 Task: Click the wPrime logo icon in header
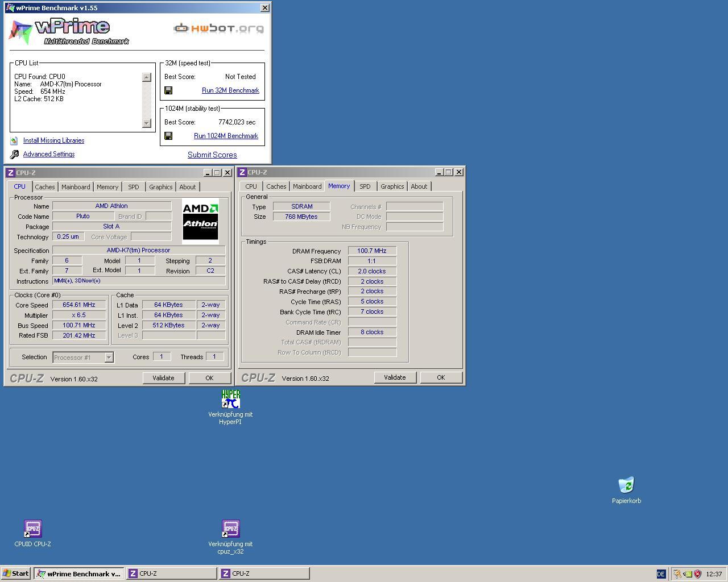pyautogui.click(x=20, y=32)
